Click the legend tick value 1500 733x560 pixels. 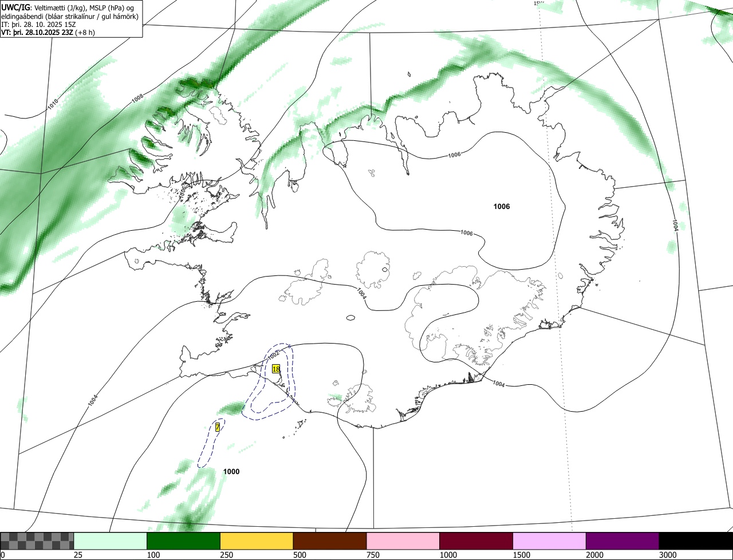[521, 555]
